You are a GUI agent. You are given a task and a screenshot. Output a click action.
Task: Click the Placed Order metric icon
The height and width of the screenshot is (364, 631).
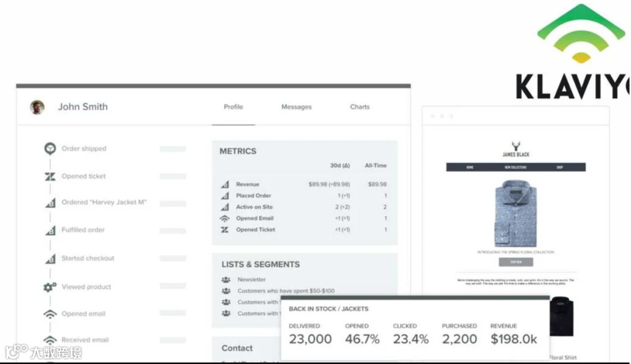click(225, 196)
